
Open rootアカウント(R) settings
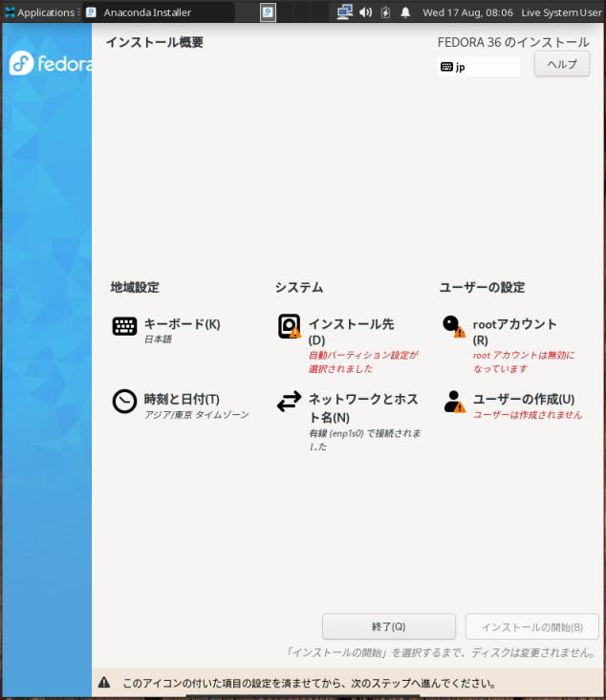point(514,331)
